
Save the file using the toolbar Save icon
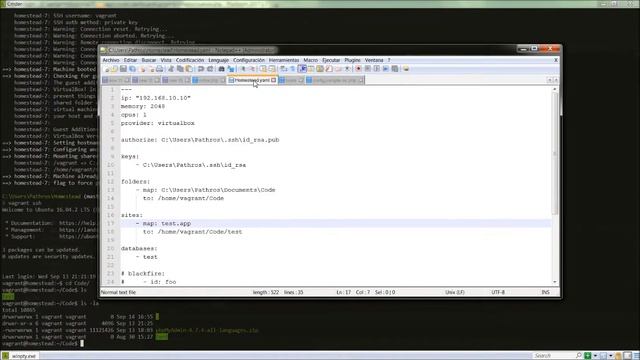(x=123, y=69)
